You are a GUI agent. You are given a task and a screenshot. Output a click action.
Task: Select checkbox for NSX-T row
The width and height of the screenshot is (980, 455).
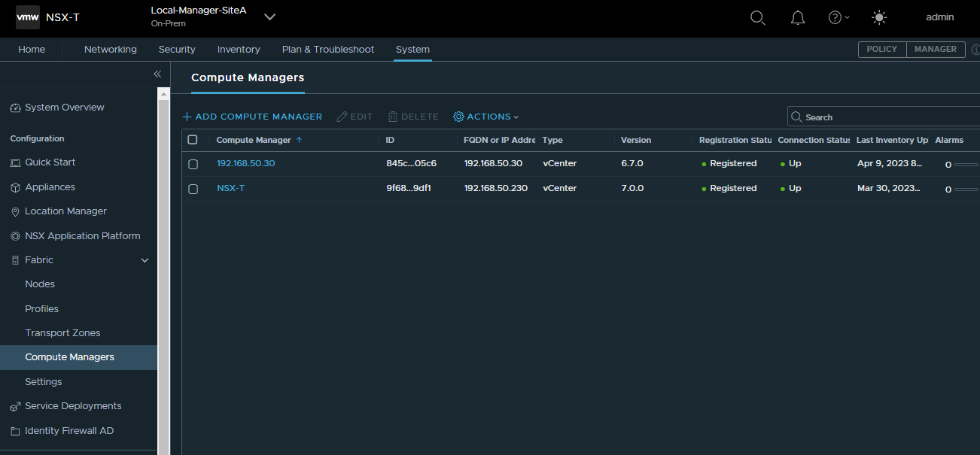coord(193,189)
